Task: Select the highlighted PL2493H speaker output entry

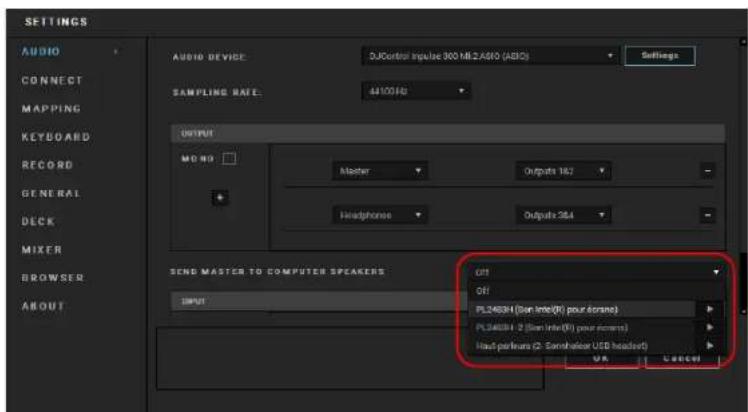Action: (x=581, y=309)
